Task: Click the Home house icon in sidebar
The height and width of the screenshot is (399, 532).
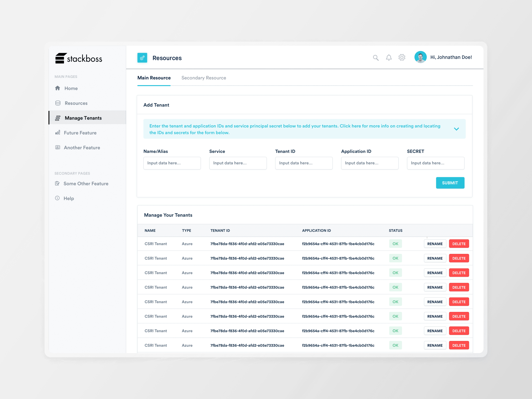Action: point(57,88)
